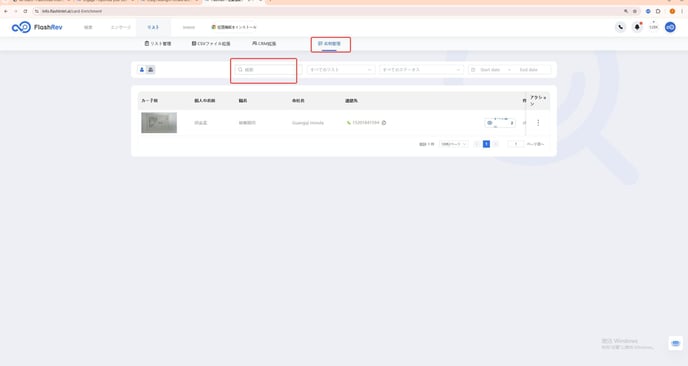Click the jump-to-page number field
The width and height of the screenshot is (688, 366).
(516, 144)
